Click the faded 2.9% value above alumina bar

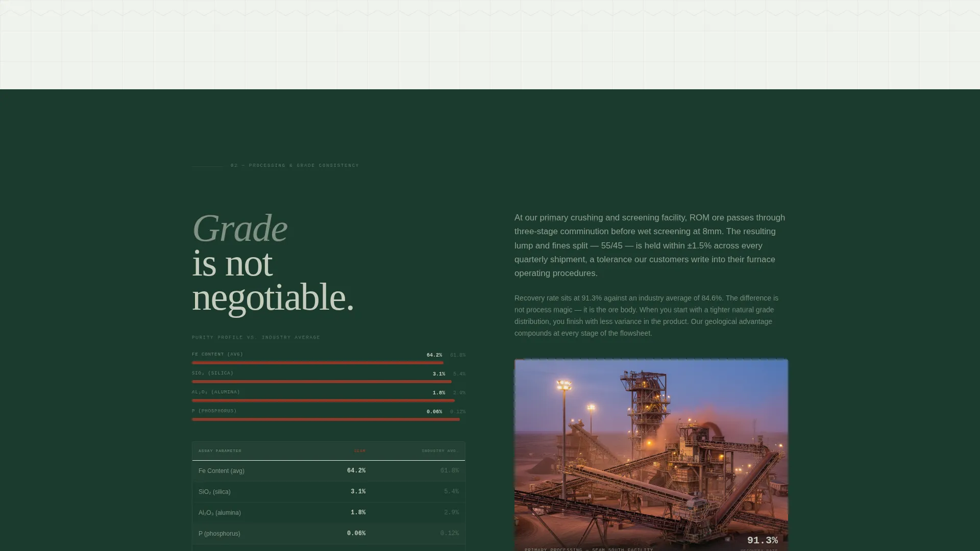(x=459, y=393)
